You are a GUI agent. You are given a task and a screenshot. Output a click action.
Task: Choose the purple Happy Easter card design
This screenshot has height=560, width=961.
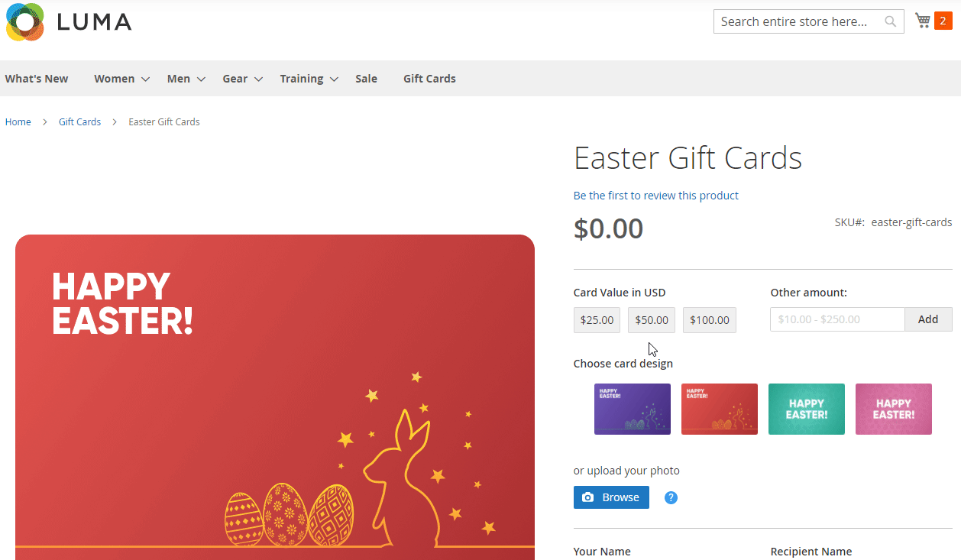(633, 409)
